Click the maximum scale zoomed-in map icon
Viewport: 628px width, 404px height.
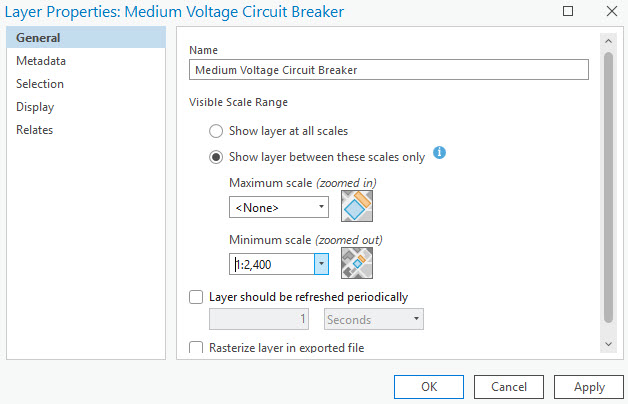(357, 207)
